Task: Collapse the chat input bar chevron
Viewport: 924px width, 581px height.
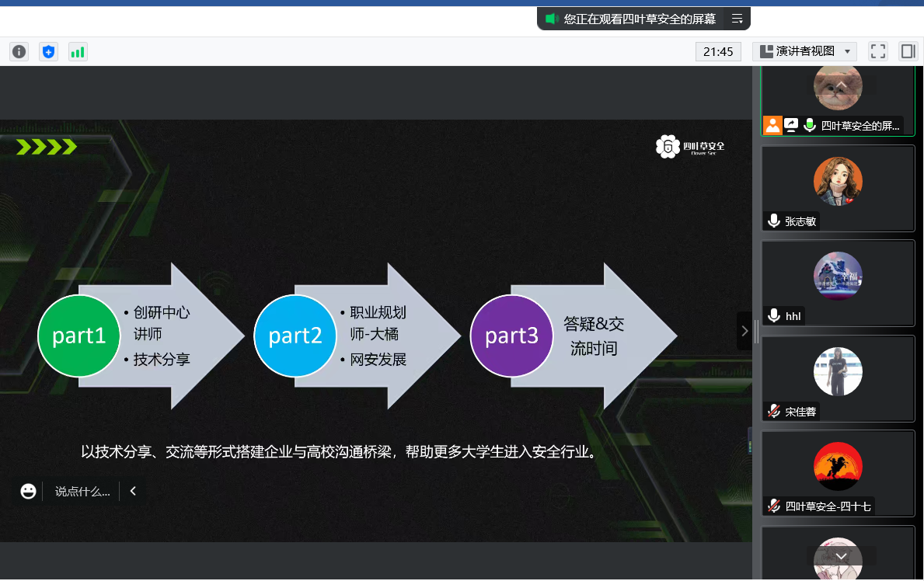Action: [x=133, y=491]
